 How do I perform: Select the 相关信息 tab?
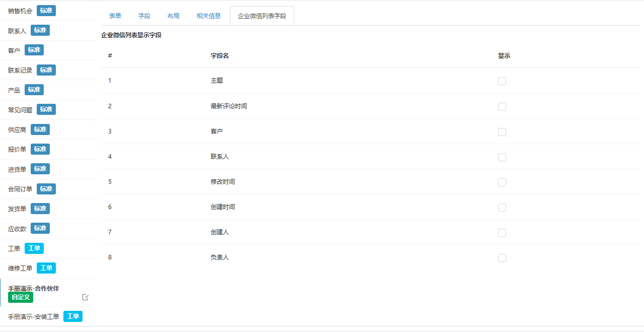pos(209,16)
